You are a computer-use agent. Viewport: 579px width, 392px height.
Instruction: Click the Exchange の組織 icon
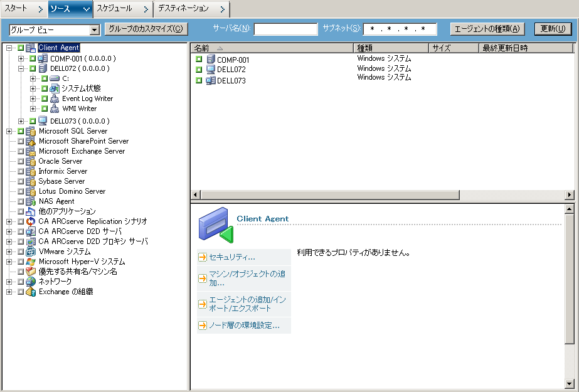pos(31,292)
